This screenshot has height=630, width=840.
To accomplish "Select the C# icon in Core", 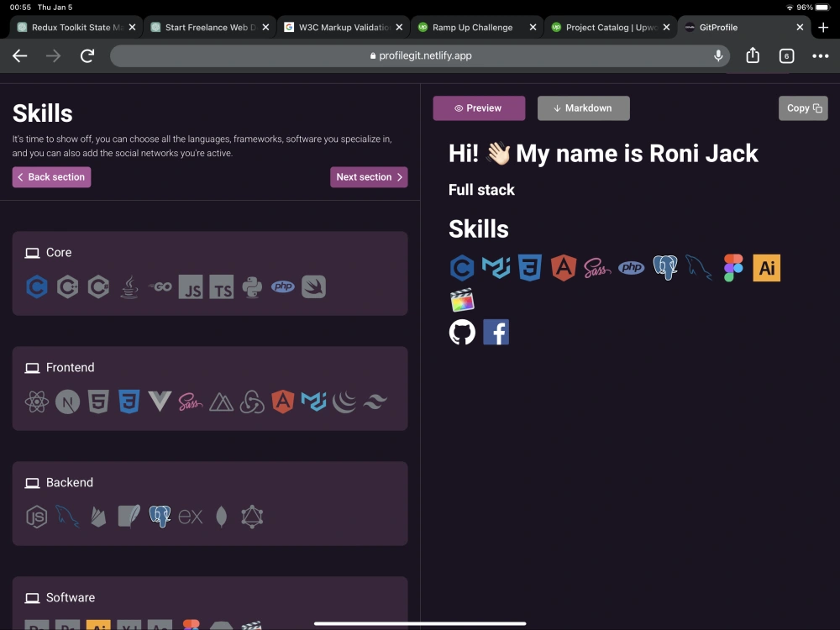I will [98, 287].
